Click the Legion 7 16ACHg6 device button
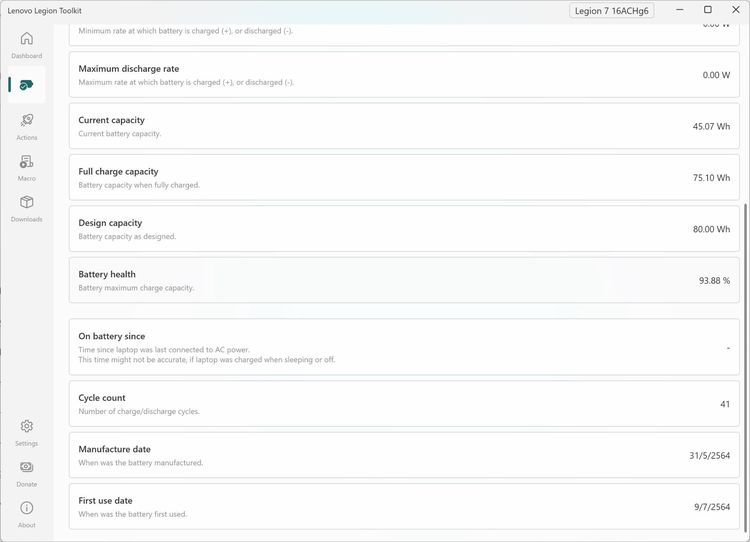Viewport: 750px width, 542px height. 612,10
